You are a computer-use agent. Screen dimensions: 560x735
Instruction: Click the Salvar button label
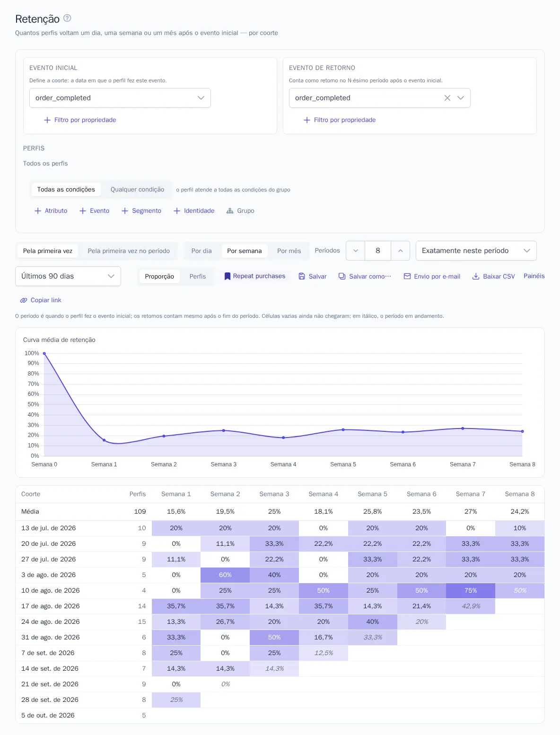coord(318,276)
